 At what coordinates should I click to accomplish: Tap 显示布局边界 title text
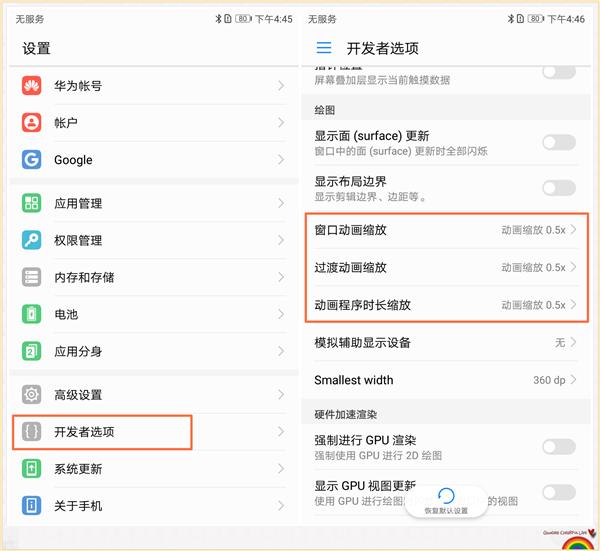350,181
